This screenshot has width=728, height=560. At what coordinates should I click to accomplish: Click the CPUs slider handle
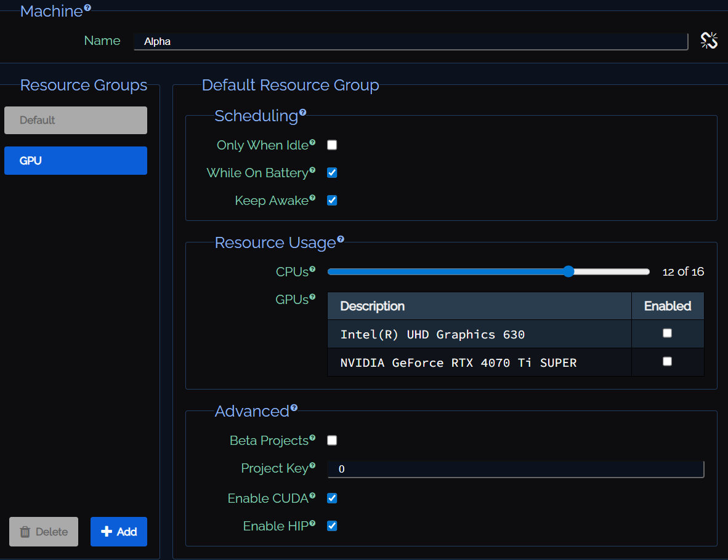coord(568,272)
